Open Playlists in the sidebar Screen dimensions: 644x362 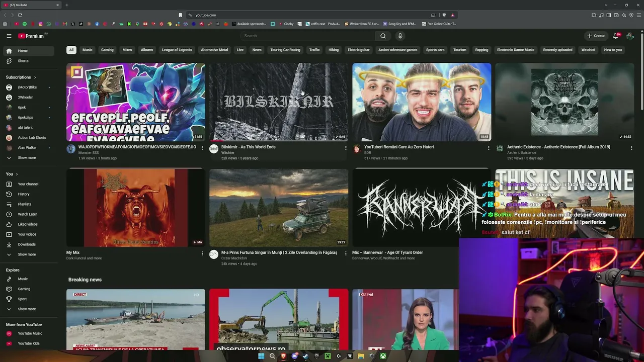[28, 204]
